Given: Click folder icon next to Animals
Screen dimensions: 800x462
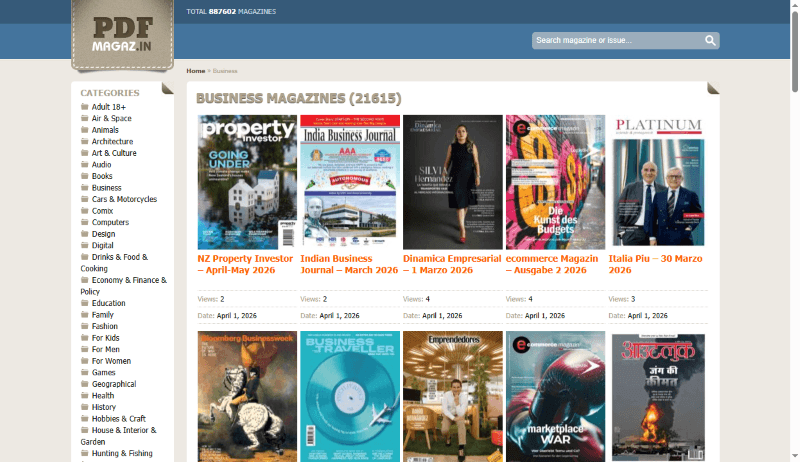Looking at the screenshot, I should (85, 130).
